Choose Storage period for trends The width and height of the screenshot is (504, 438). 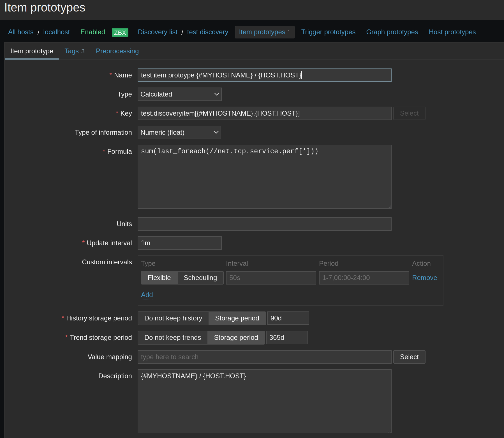236,338
